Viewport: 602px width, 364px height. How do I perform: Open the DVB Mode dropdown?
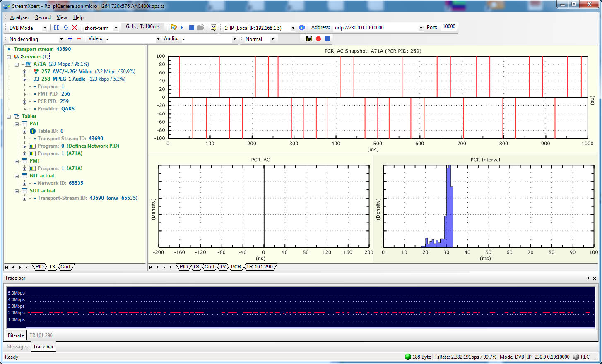pyautogui.click(x=45, y=28)
